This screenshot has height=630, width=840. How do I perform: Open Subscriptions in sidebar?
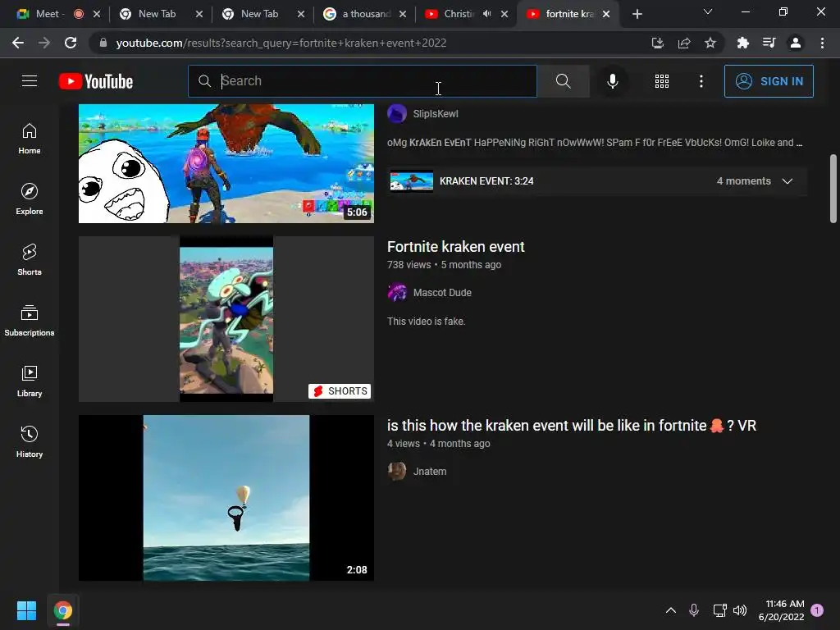coord(30,321)
